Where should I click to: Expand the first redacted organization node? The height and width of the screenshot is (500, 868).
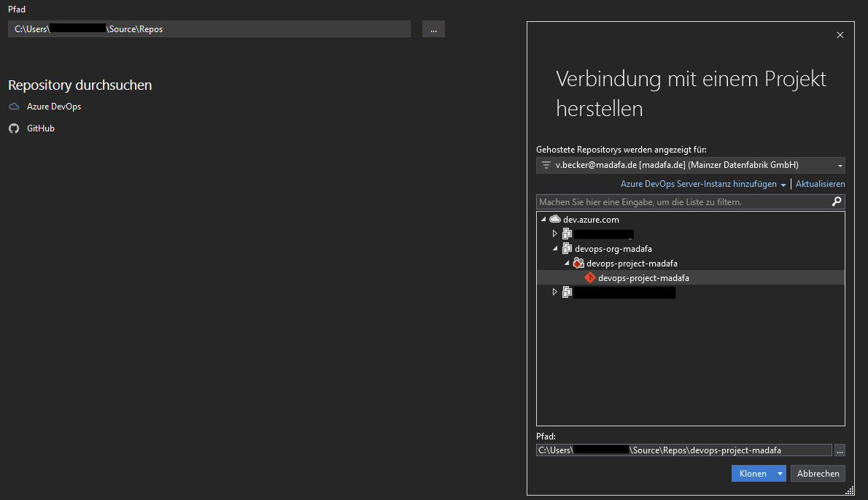tap(554, 234)
